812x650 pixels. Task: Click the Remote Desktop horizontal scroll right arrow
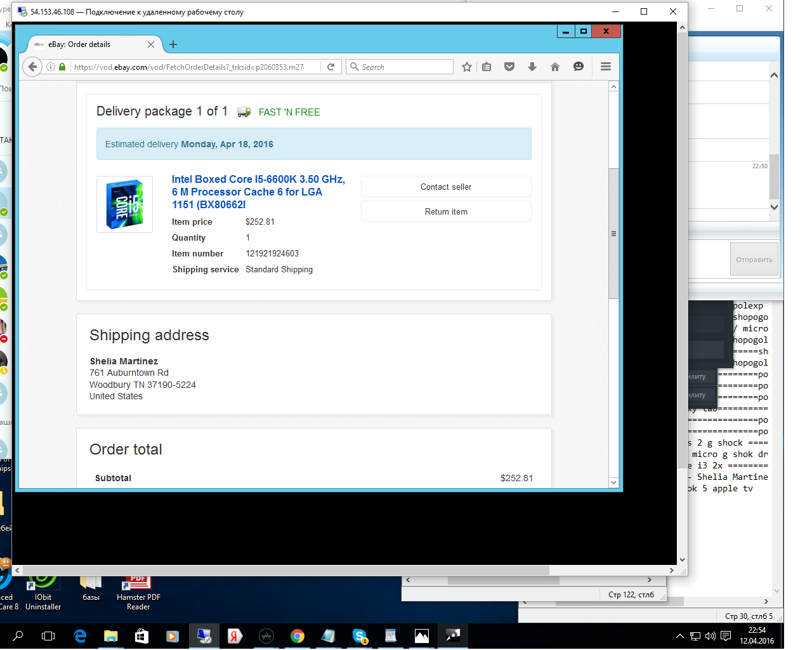(x=672, y=570)
